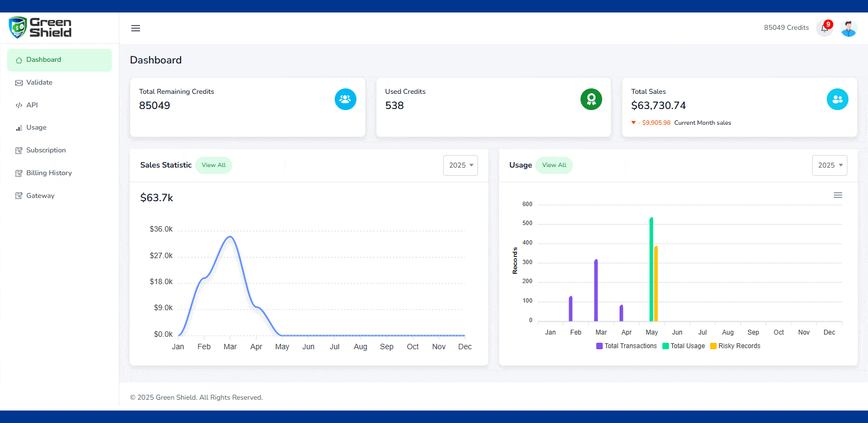Go to Billing History page
Screen dimensions: 868x423
(49, 173)
